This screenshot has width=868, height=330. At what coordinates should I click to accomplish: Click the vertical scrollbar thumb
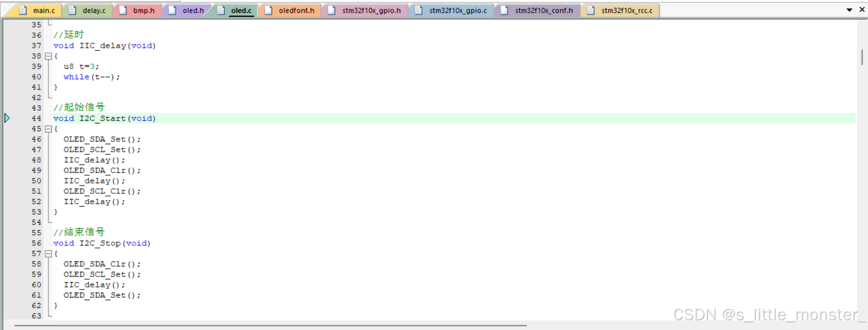[862, 57]
